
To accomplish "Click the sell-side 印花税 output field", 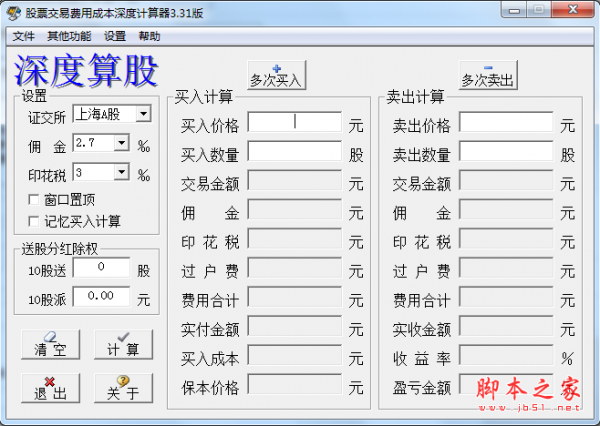I will tap(506, 238).
